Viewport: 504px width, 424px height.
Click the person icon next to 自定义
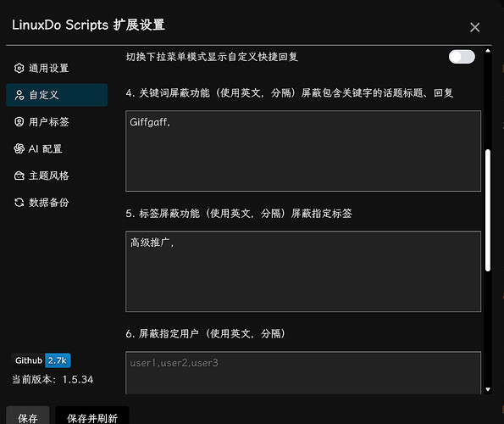(x=19, y=95)
